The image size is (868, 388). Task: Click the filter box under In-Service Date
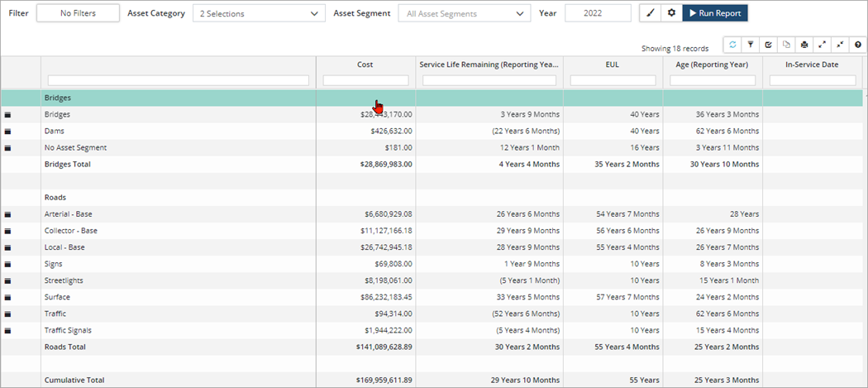coord(812,80)
